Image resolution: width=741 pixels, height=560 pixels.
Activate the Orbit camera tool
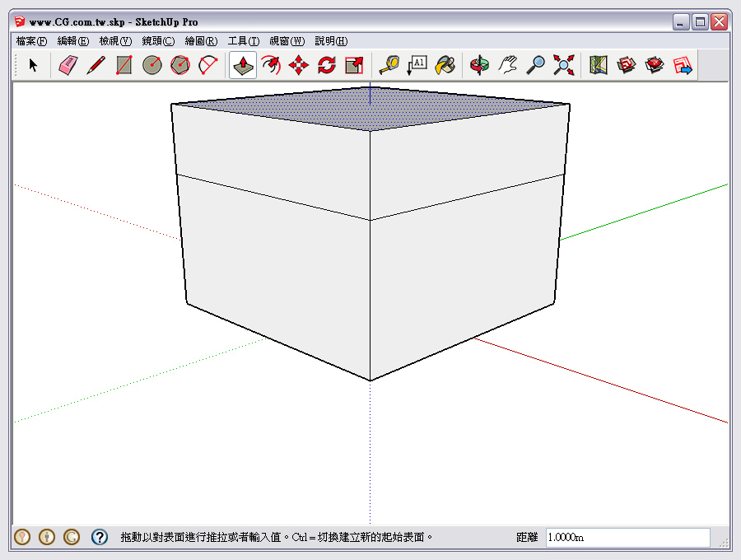(480, 65)
